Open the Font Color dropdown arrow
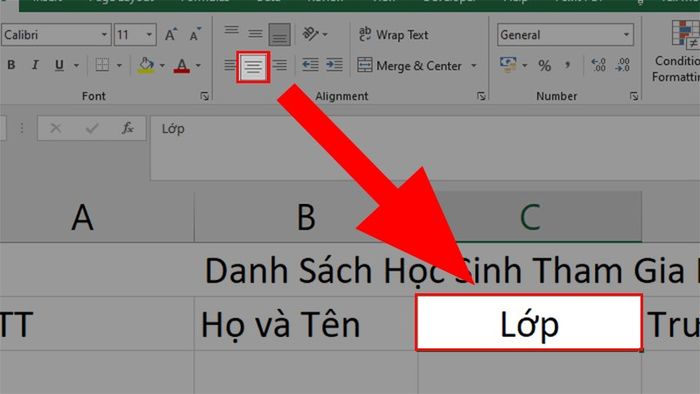The image size is (700, 394). pyautogui.click(x=198, y=66)
